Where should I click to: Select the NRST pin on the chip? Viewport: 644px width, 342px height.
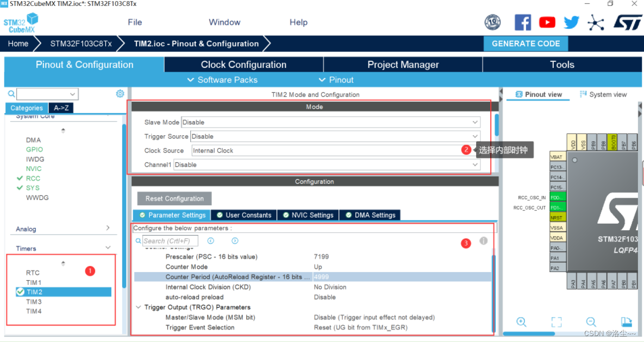(558, 218)
